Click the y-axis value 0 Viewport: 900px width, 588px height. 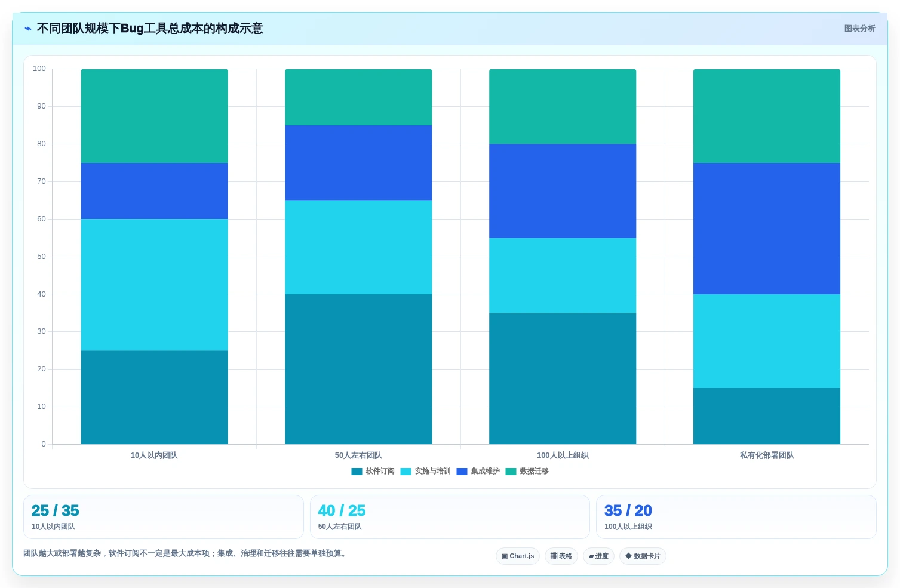click(44, 444)
